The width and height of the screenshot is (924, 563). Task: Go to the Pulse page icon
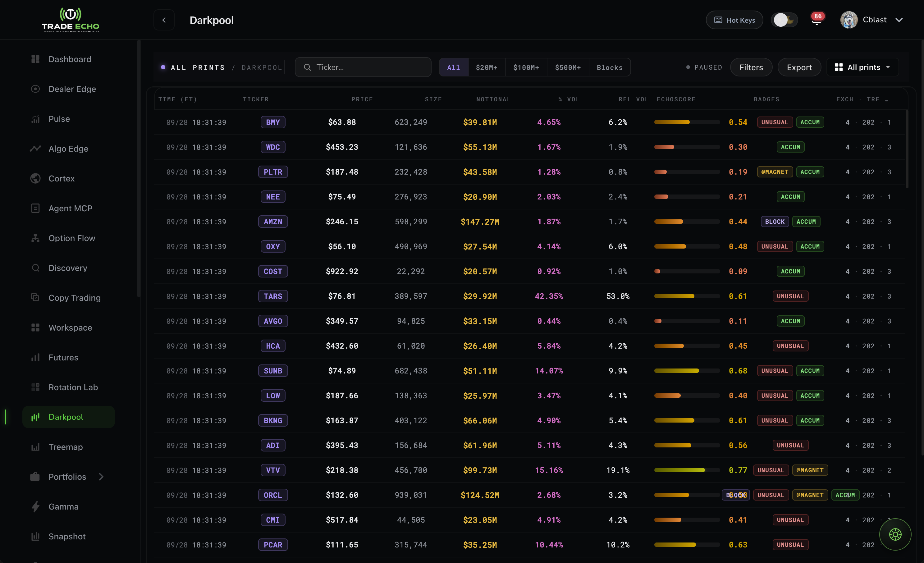[35, 119]
